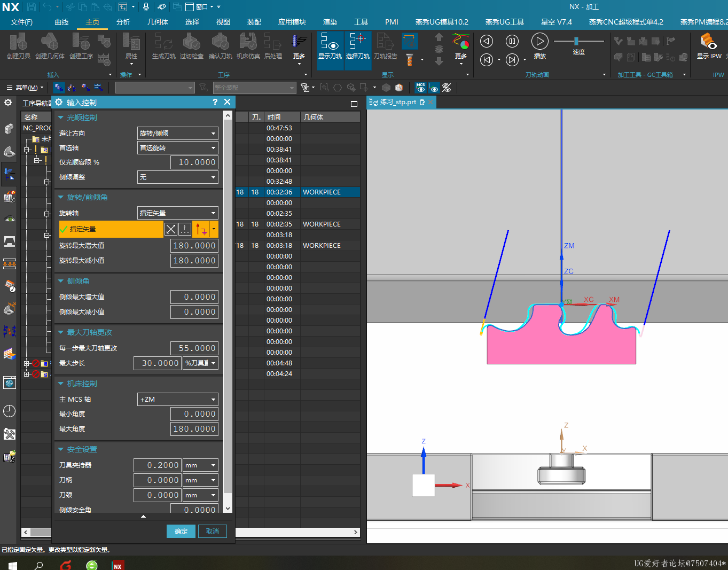
Task: Open the 旋转轴 dropdown set to 指定矢量
Action: 178,213
